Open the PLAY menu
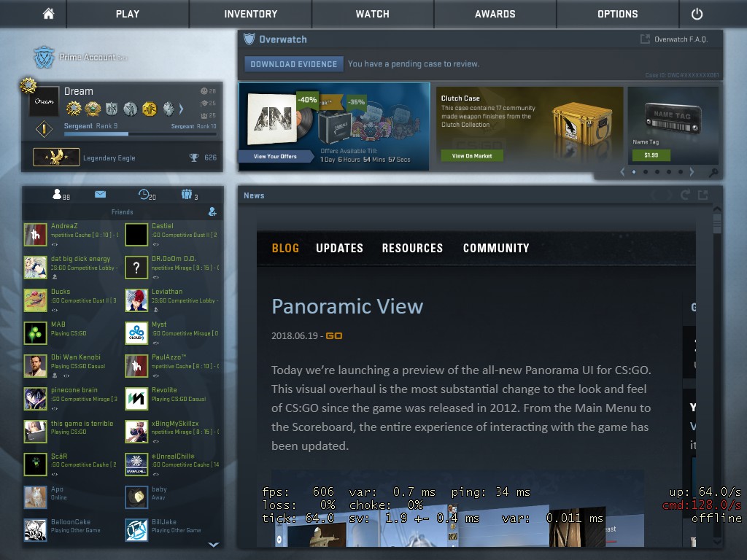This screenshot has width=747, height=560. pos(128,14)
